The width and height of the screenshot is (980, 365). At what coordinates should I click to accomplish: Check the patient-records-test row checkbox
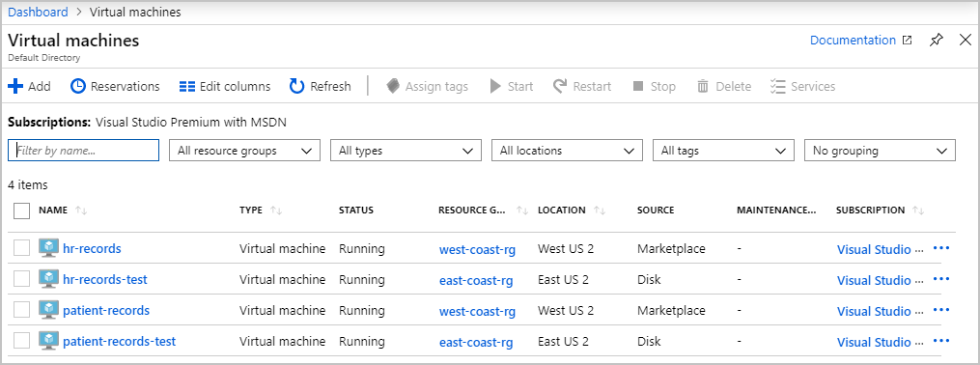tap(22, 341)
